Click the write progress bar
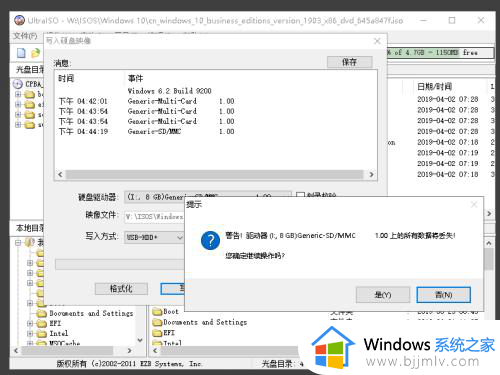 click(x=120, y=264)
